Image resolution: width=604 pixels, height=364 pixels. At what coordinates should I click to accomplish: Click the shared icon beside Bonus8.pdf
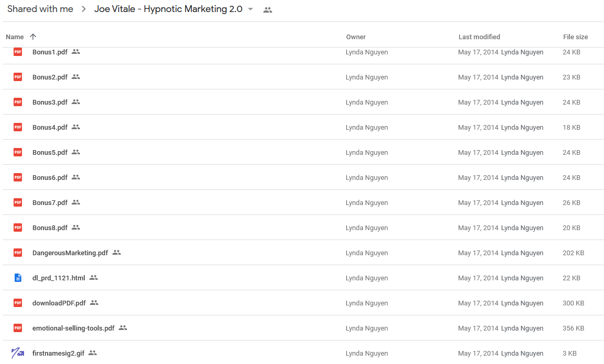click(76, 227)
